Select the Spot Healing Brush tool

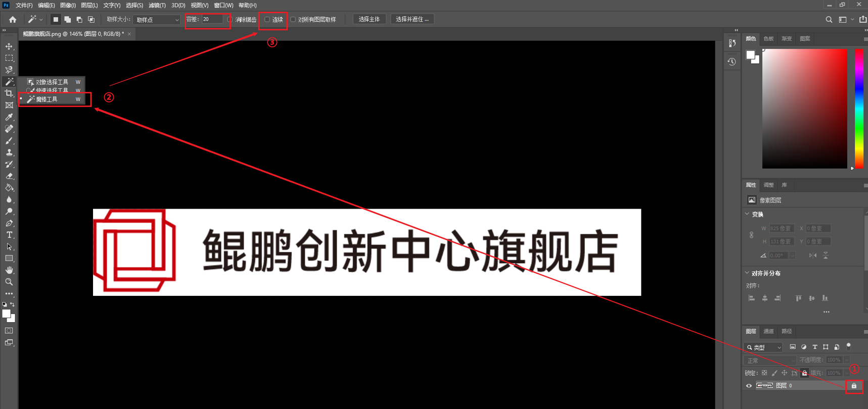click(9, 129)
